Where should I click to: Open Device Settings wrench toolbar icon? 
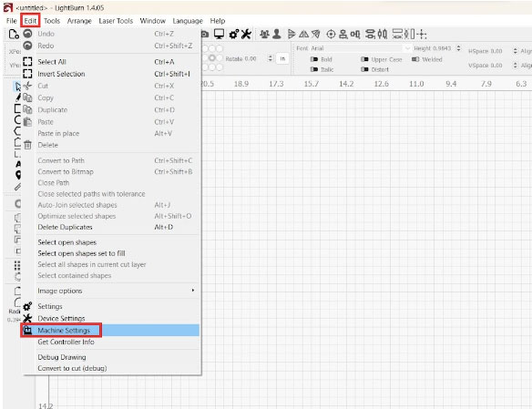246,34
